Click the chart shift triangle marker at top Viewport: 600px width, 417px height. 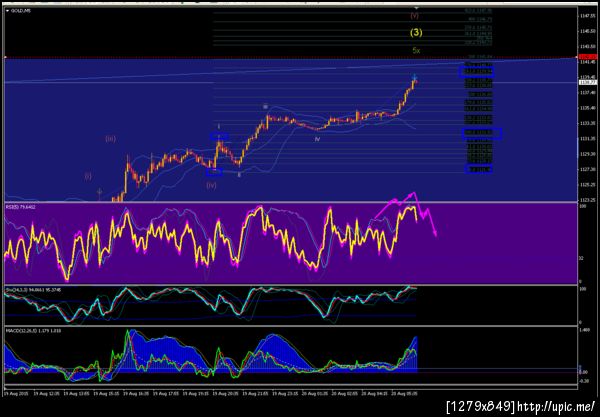click(416, 8)
